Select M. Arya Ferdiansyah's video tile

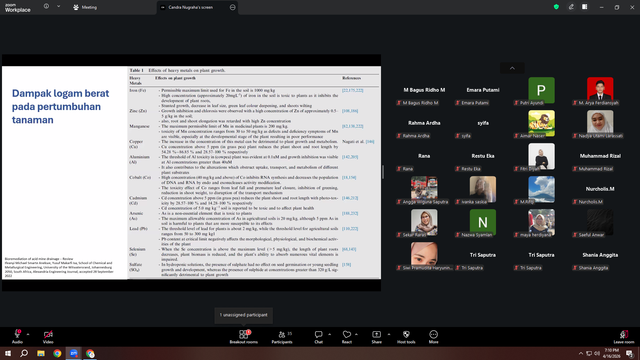click(600, 91)
